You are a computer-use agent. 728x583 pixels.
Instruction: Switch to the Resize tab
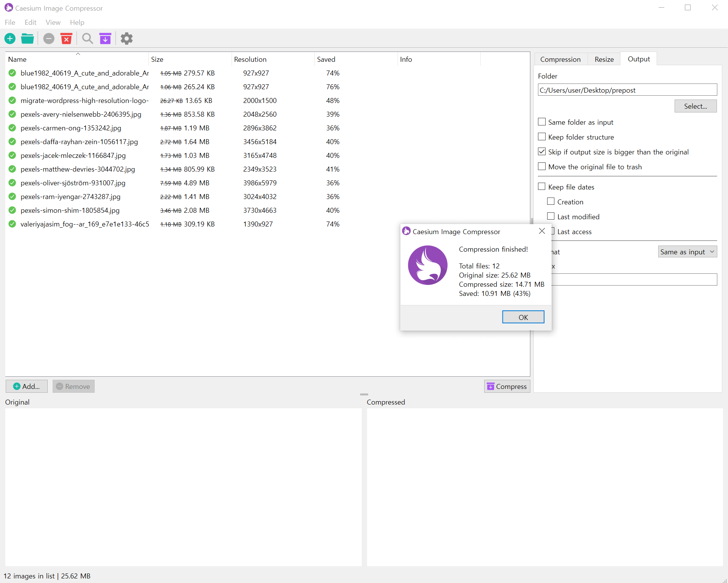[x=604, y=59]
